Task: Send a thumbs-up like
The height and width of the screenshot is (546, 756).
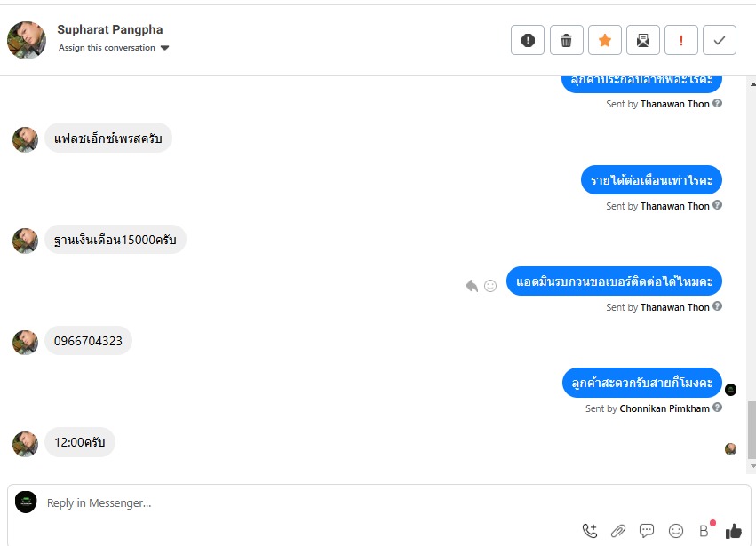Action: [733, 531]
